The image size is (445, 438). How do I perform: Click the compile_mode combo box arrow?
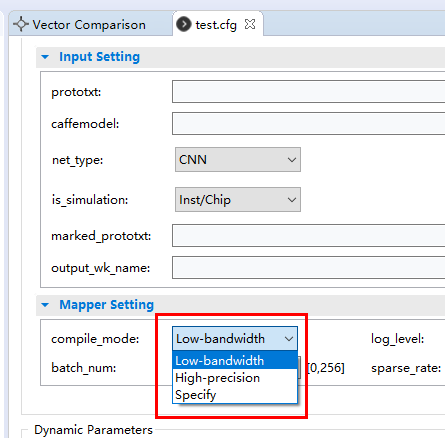coord(289,339)
